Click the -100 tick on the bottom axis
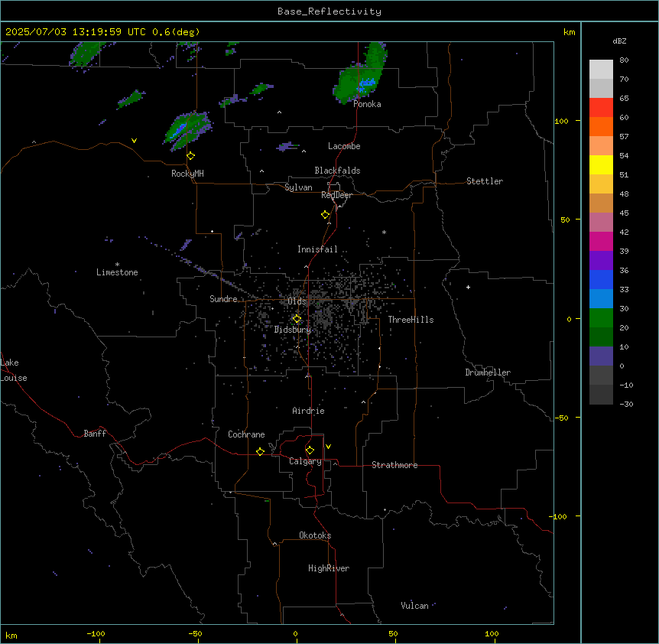The width and height of the screenshot is (659, 644). click(x=96, y=633)
